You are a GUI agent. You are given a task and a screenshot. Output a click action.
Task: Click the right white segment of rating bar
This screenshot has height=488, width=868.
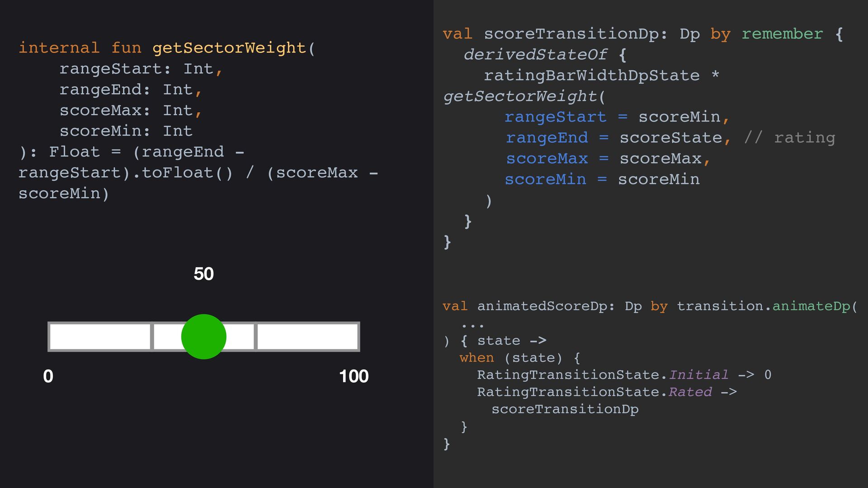307,337
